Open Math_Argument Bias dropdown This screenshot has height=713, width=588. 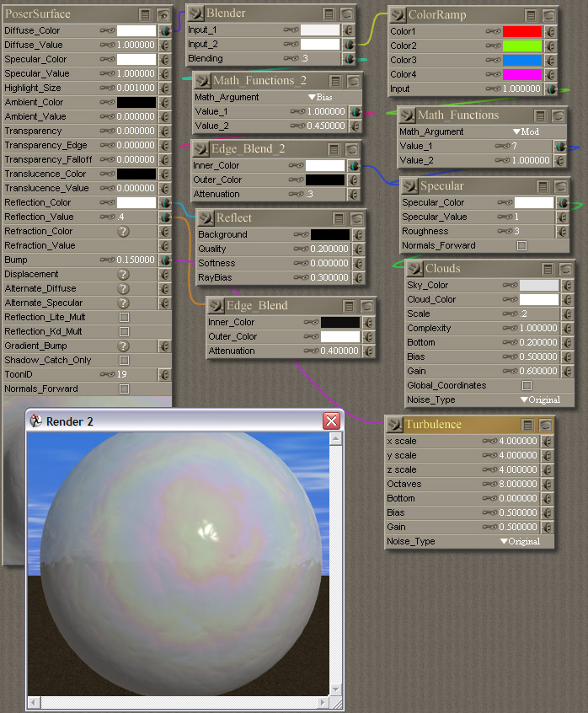pos(321,97)
